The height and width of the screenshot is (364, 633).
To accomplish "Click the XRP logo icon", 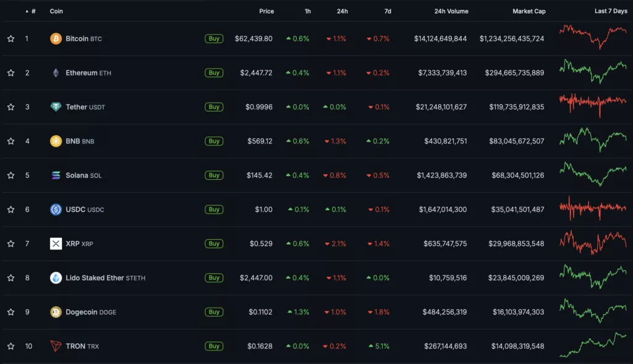I will click(x=56, y=243).
